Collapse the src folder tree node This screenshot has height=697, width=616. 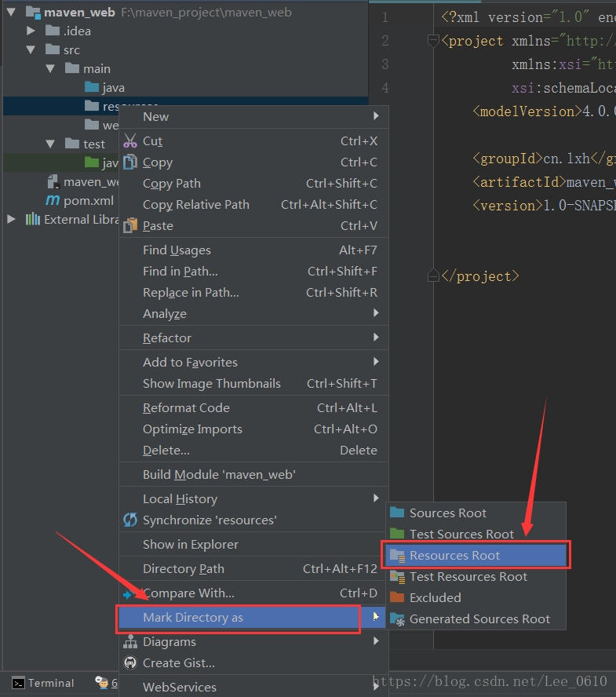[x=31, y=50]
